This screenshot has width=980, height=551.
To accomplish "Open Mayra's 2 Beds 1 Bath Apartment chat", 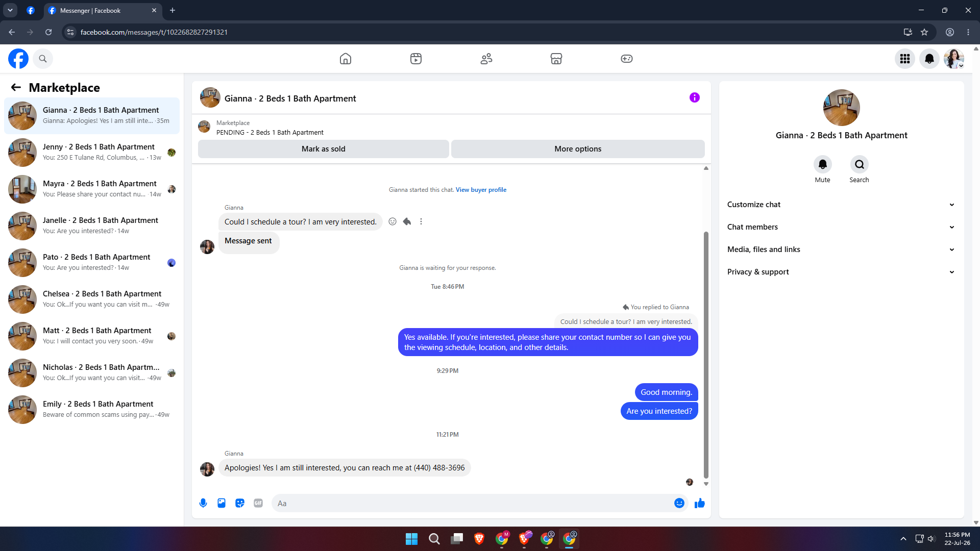I will coord(92,189).
